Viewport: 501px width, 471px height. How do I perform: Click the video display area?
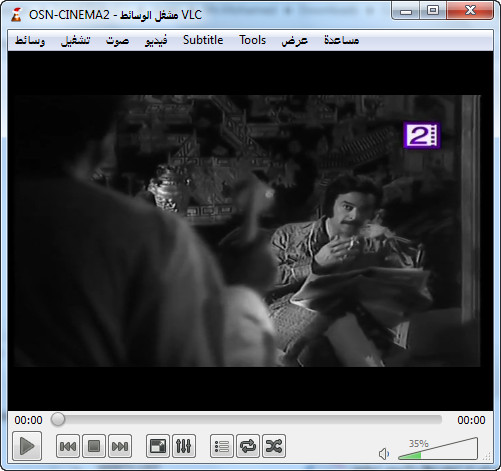[250, 231]
